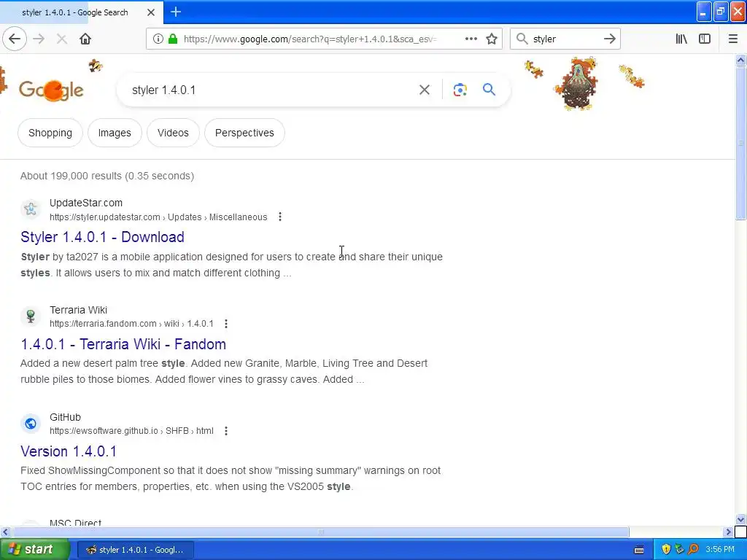Click the magnifier icon in the Firefox search box
This screenshot has width=747, height=560.
coord(522,39)
